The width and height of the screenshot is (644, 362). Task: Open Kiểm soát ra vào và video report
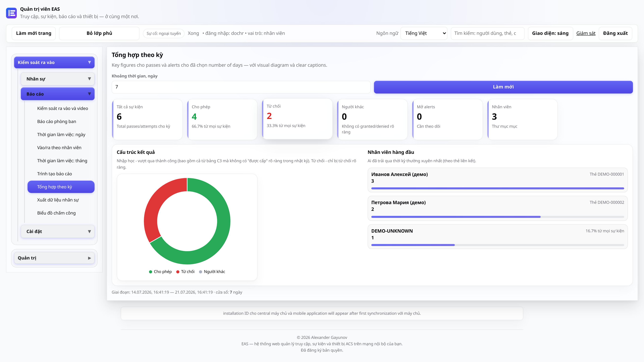point(63,108)
